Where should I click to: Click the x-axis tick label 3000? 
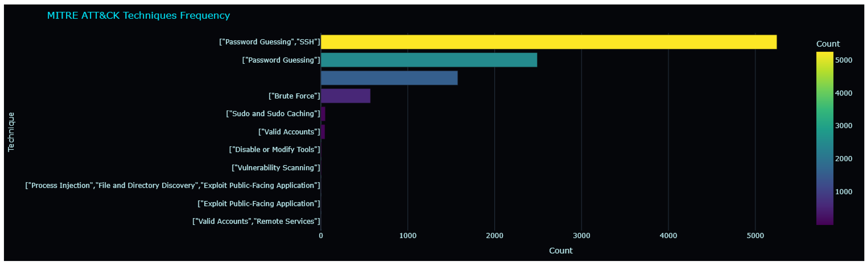(581, 236)
